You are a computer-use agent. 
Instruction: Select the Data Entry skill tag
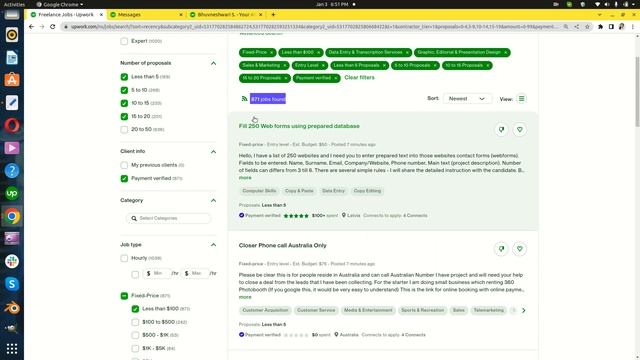point(333,191)
